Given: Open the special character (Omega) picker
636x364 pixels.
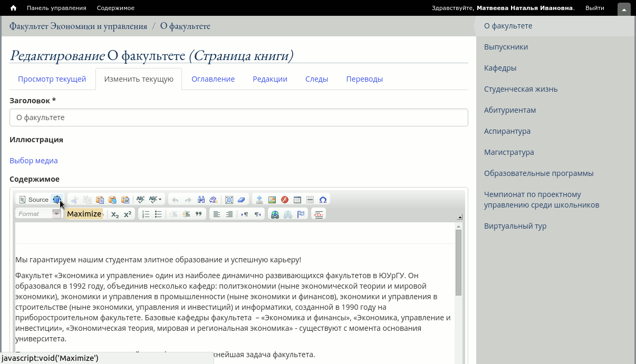Looking at the screenshot, I should pyautogui.click(x=323, y=200).
